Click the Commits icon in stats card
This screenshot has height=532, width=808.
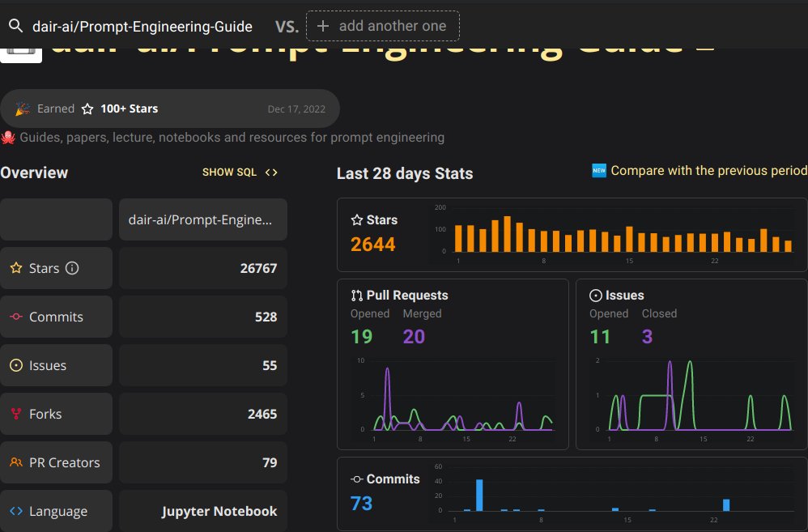356,479
